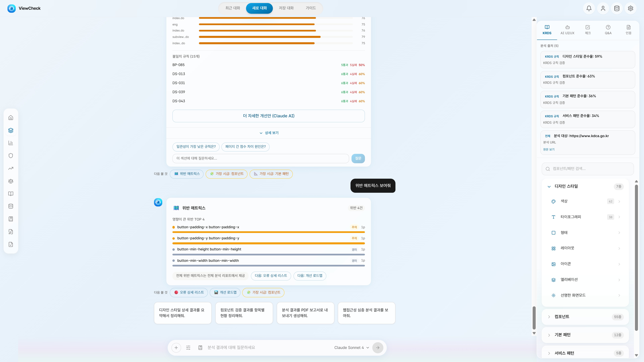Open the bookmark page icon in sidebar
The width and height of the screenshot is (644, 362).
11,219
